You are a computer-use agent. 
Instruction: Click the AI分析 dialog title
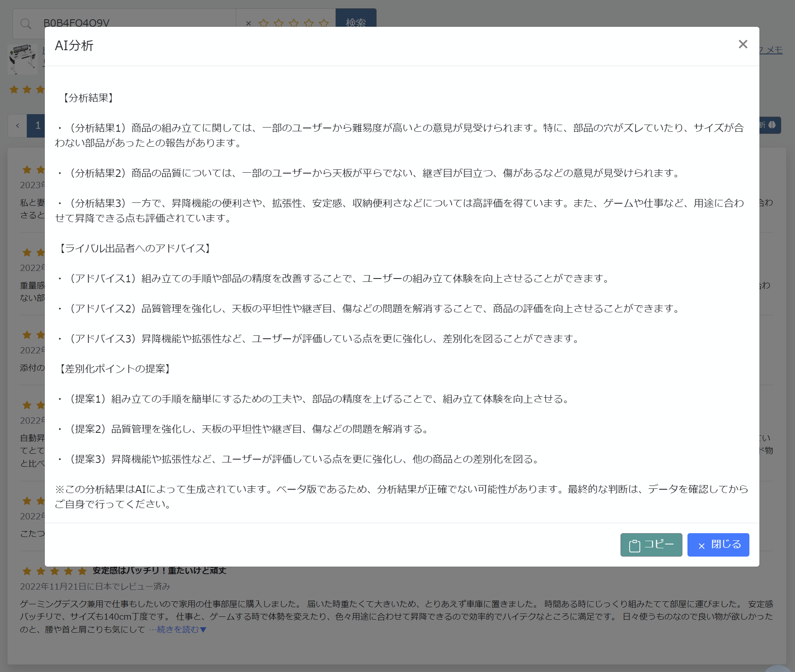click(74, 46)
